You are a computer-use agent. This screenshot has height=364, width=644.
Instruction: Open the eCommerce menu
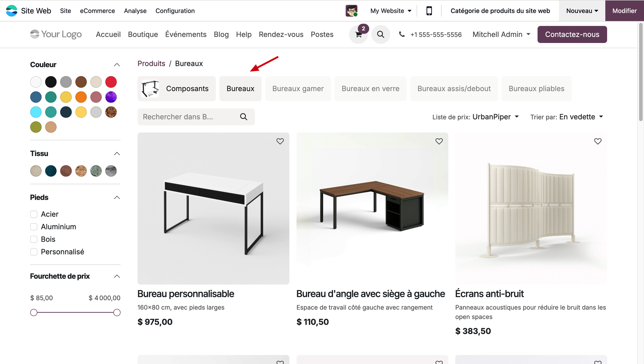97,11
